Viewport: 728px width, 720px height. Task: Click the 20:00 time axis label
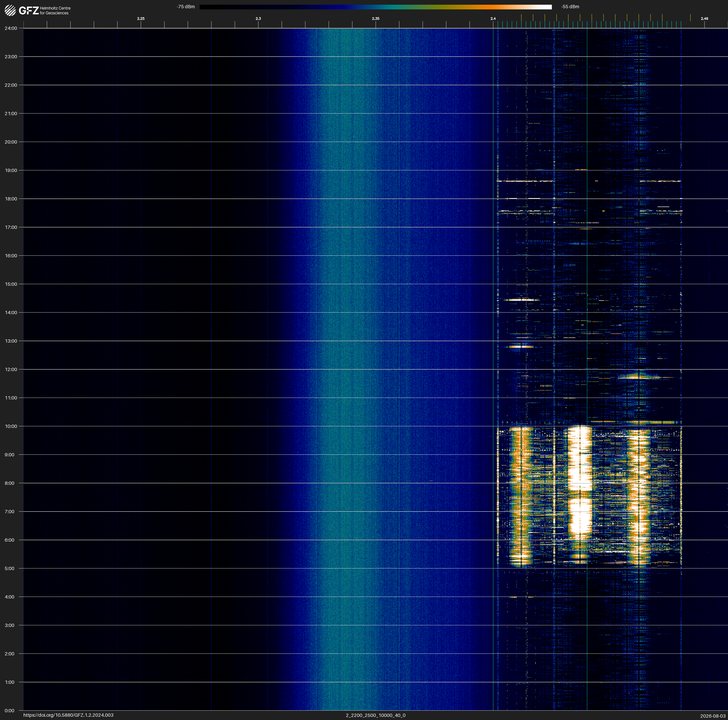click(11, 142)
